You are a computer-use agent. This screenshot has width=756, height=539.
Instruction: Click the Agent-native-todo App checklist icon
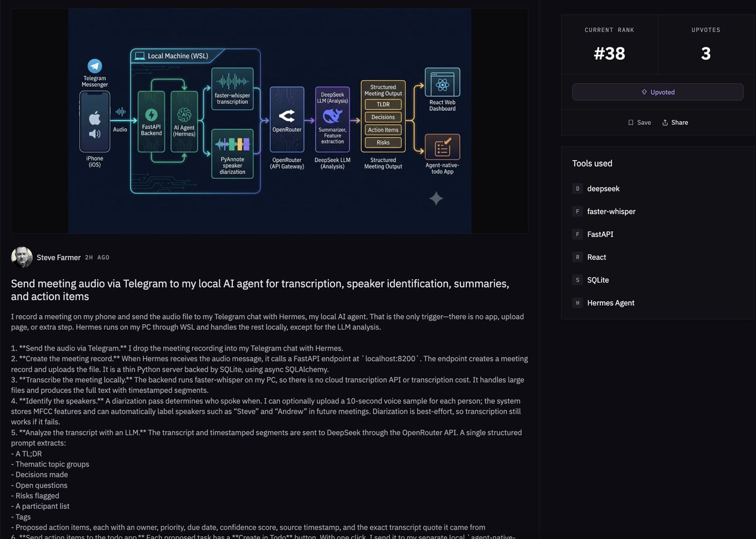pos(442,148)
